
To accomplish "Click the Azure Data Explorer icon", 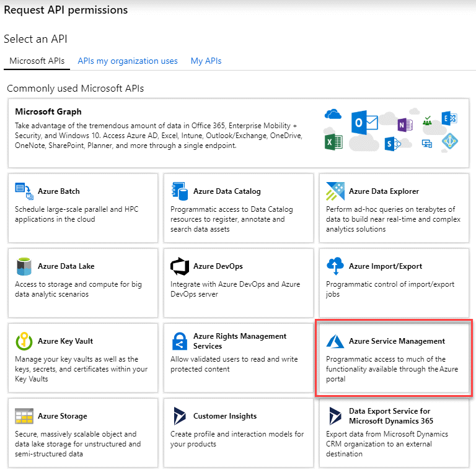I will coord(335,191).
